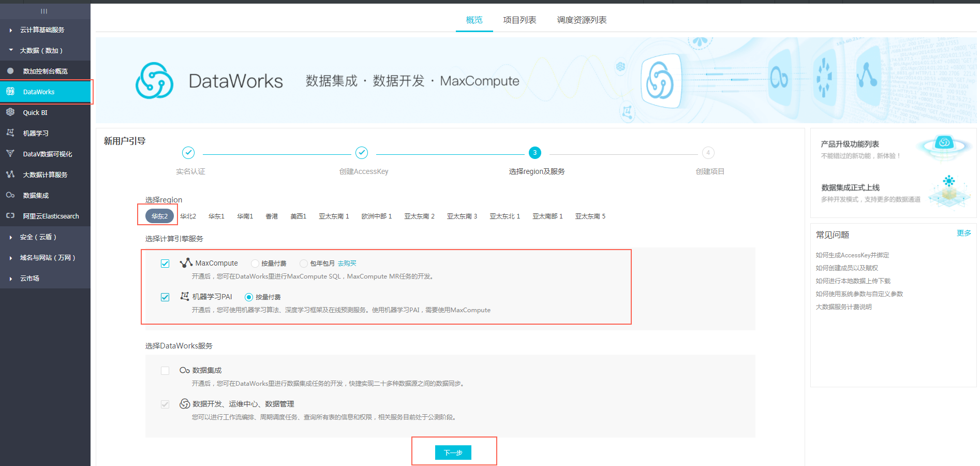Select MaxCompute 包年包月 radio button

pyautogui.click(x=304, y=264)
